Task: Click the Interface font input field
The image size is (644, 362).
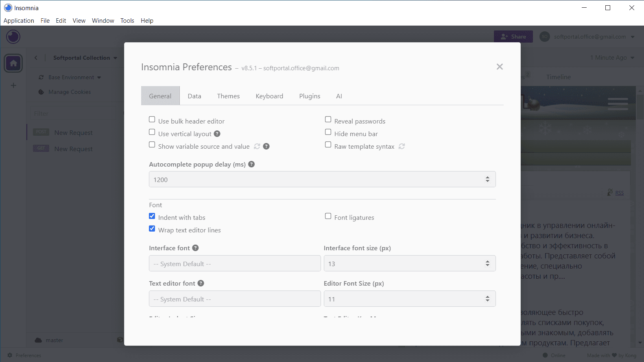Action: click(x=235, y=264)
